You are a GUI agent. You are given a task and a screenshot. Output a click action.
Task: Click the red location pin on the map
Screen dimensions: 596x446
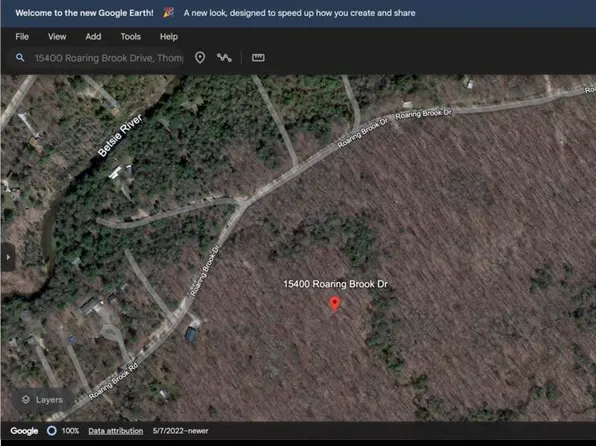coord(334,304)
